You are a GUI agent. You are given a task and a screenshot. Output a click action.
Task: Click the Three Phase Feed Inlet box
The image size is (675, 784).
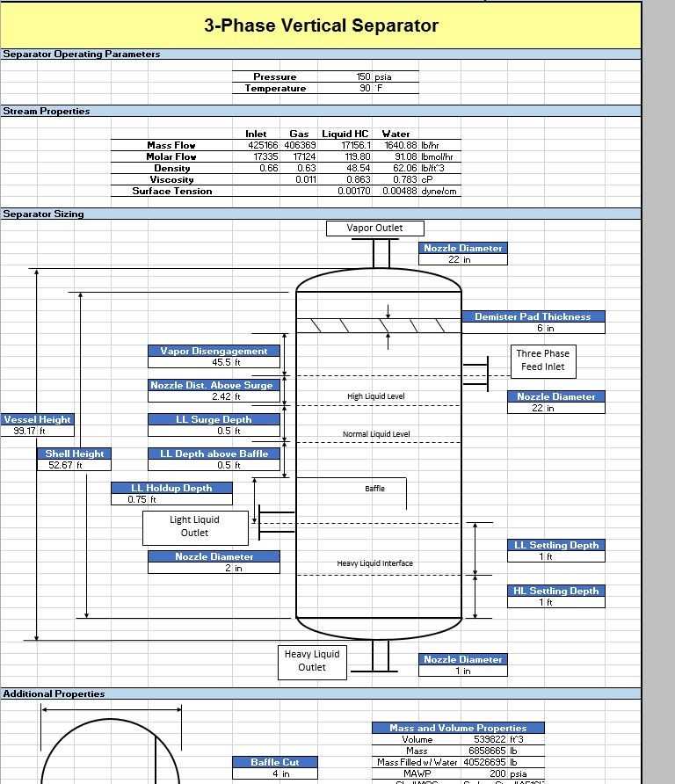(543, 361)
